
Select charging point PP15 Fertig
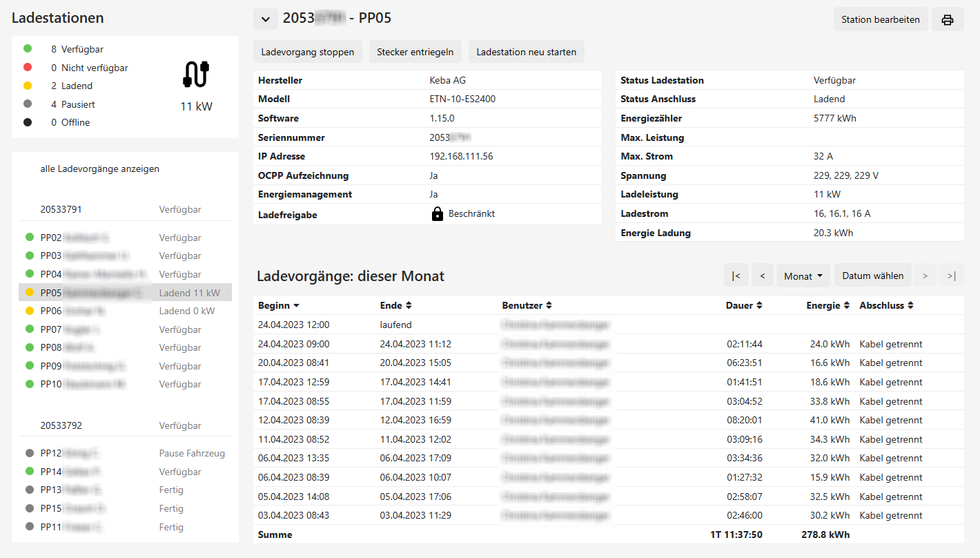pos(125,508)
